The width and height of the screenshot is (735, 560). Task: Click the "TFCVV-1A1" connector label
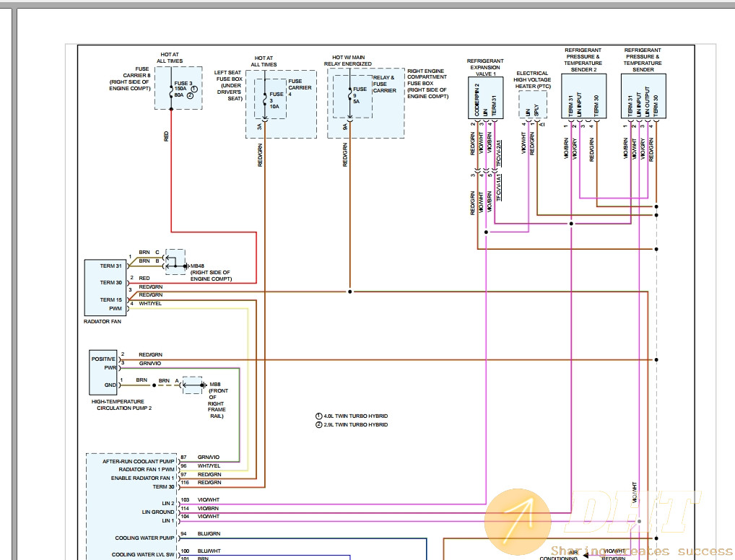pyautogui.click(x=499, y=188)
